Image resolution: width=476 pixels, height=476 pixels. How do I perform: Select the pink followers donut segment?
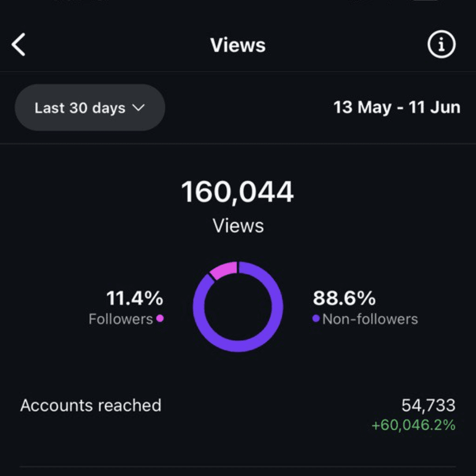(x=224, y=270)
